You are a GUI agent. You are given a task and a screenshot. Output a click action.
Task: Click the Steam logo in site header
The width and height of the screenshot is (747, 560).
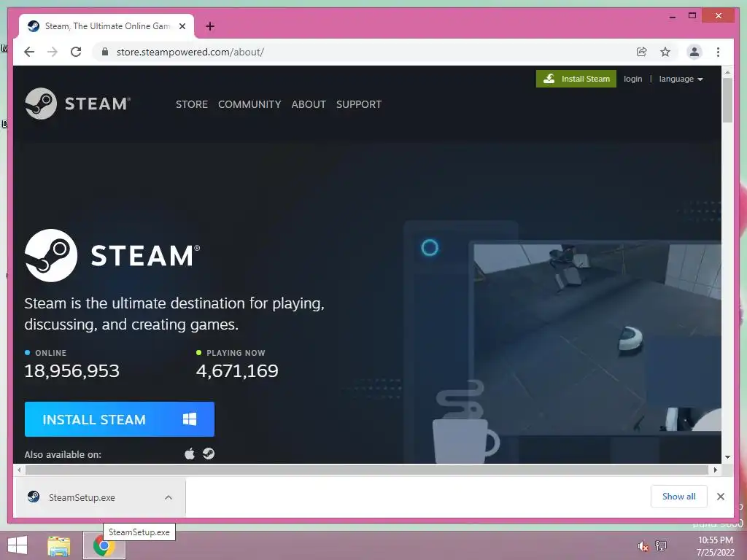pos(77,104)
